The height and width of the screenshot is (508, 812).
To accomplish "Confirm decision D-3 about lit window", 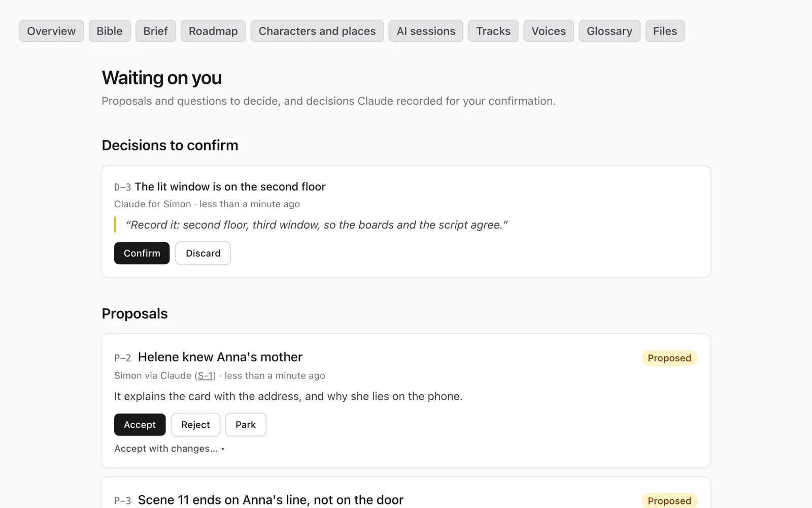I will click(142, 253).
